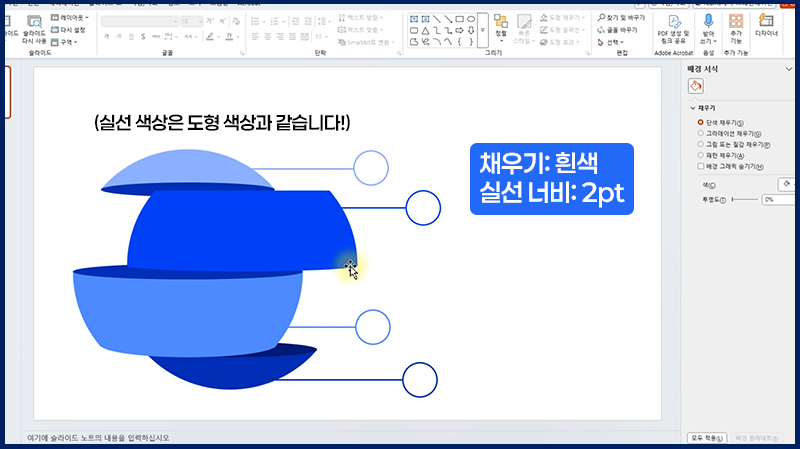Click the Apply to All (모두 적용) button
Screen dimensions: 800x449
click(707, 438)
